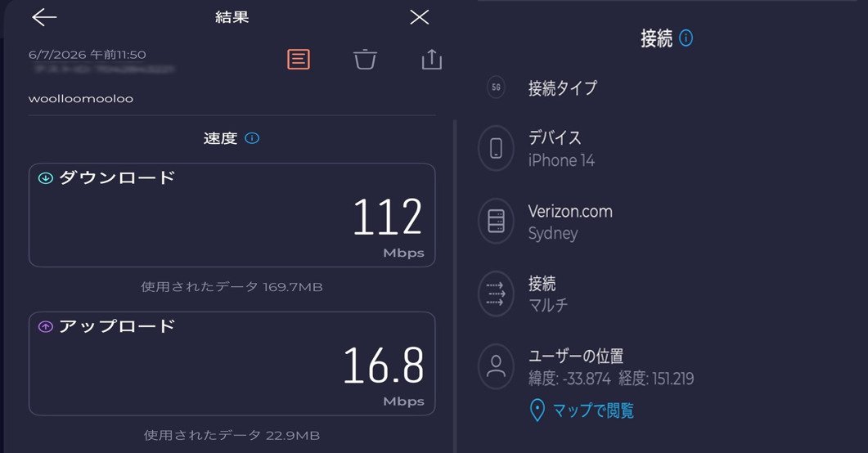Click the user location person icon
868x453 pixels.
point(496,366)
